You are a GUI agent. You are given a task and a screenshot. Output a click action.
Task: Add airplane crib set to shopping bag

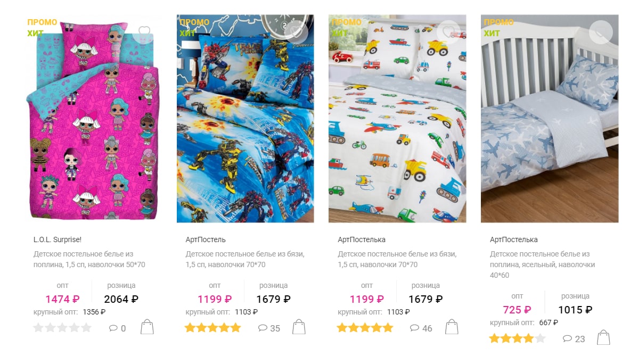[x=603, y=338]
